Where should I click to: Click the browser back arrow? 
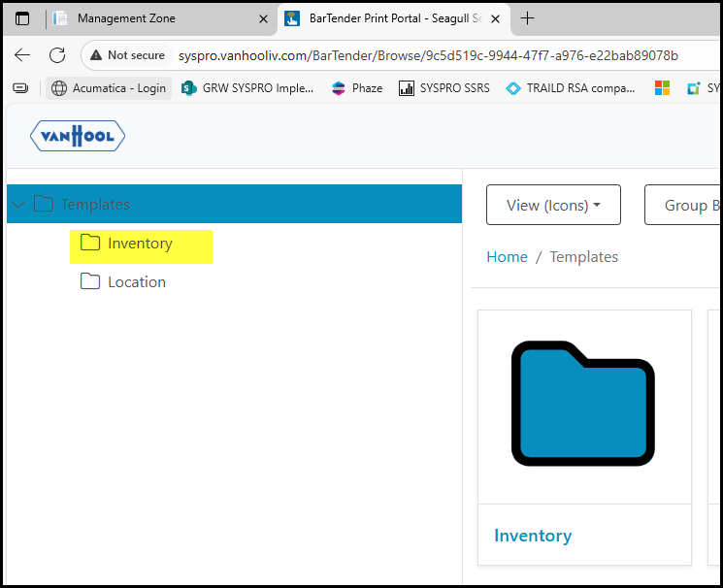click(22, 55)
